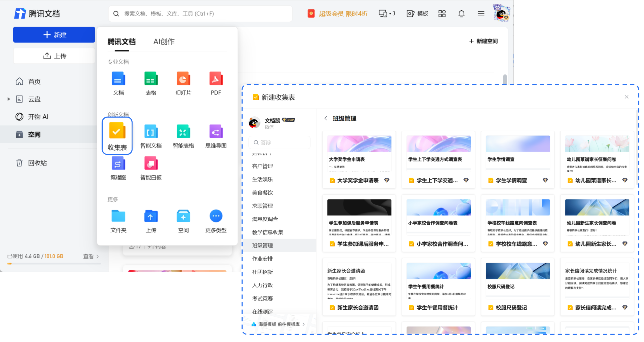Go back from 班级管理 via the chevron
Viewport: 644px width, 342px height.
pyautogui.click(x=326, y=118)
